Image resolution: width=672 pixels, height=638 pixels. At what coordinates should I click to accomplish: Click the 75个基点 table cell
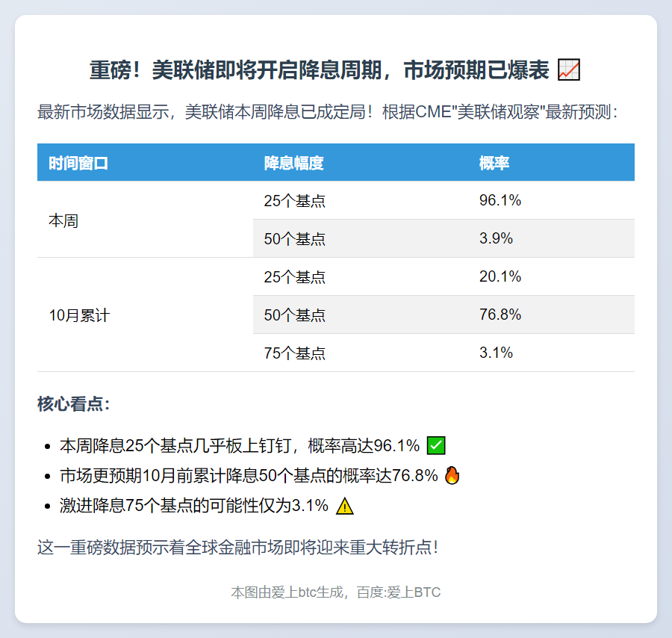295,353
